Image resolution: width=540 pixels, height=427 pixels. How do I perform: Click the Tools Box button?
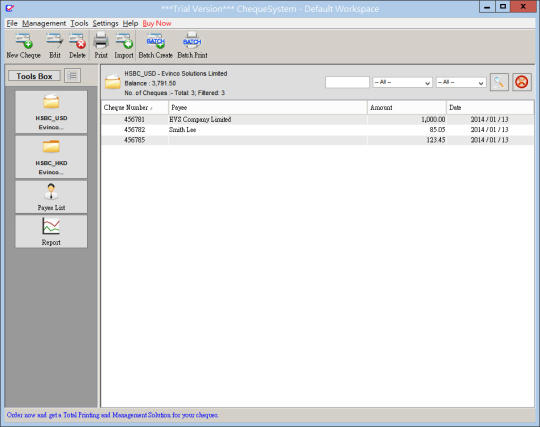pos(34,76)
